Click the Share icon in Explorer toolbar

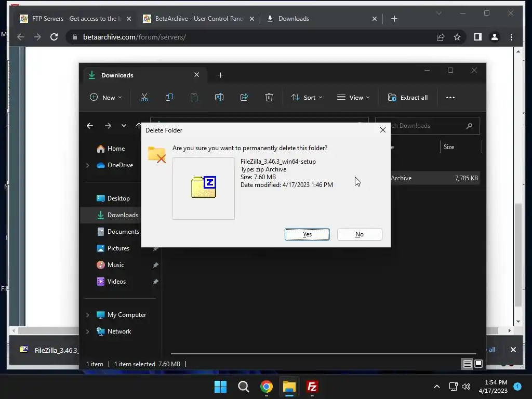click(244, 97)
